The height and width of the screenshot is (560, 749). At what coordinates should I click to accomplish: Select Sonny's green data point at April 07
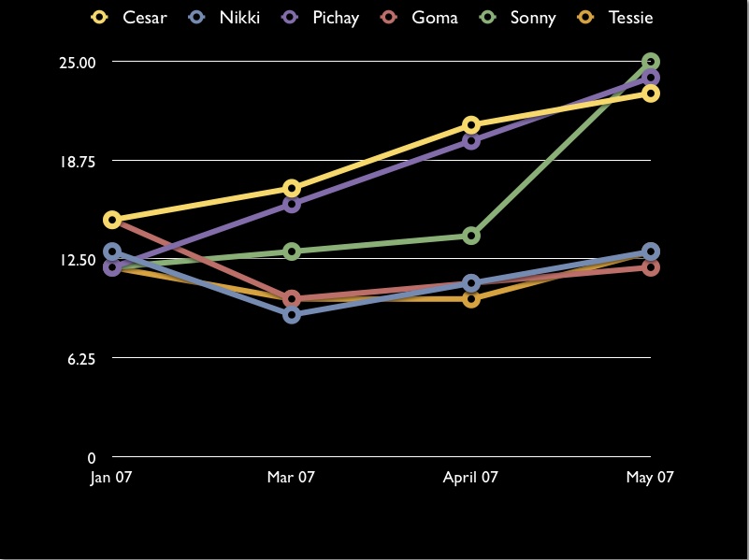tap(471, 236)
